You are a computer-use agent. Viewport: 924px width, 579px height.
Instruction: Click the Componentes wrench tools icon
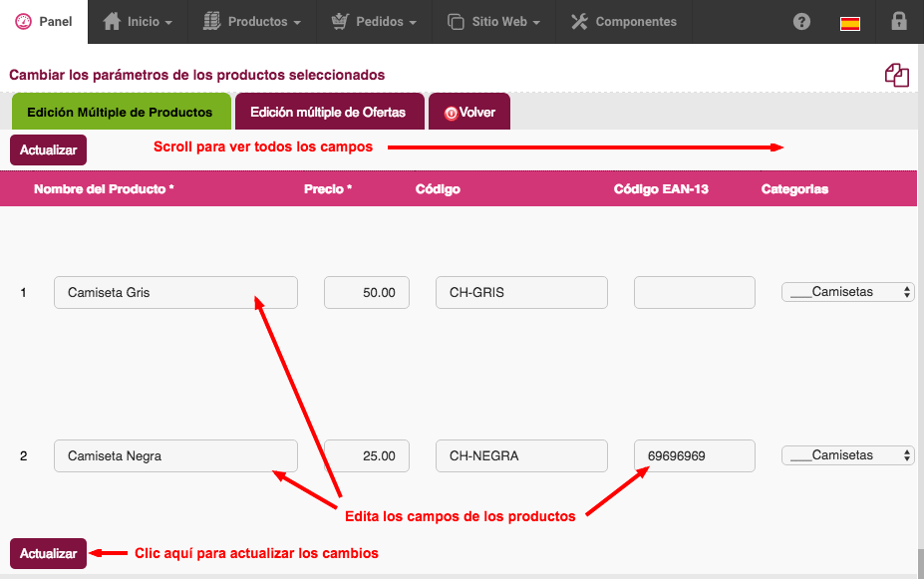point(579,22)
